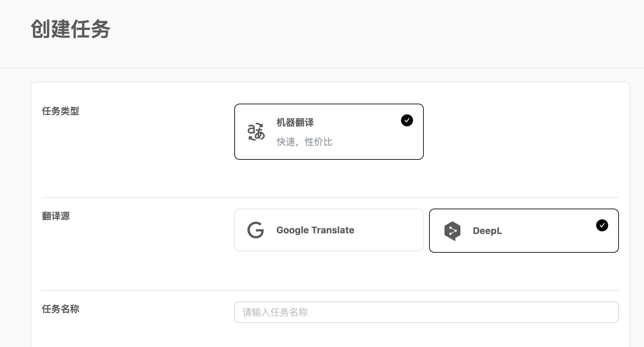Click the 快速，性价比 subtitle text
The height and width of the screenshot is (347, 644).
(x=303, y=142)
